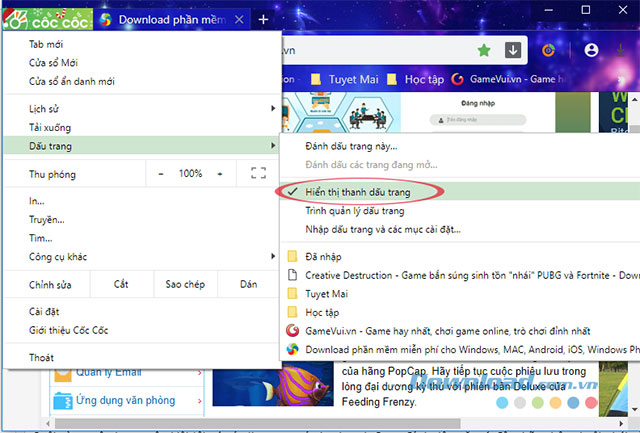Open the Đã nhập bookmark folder
The height and width of the screenshot is (433, 640).
tap(324, 257)
